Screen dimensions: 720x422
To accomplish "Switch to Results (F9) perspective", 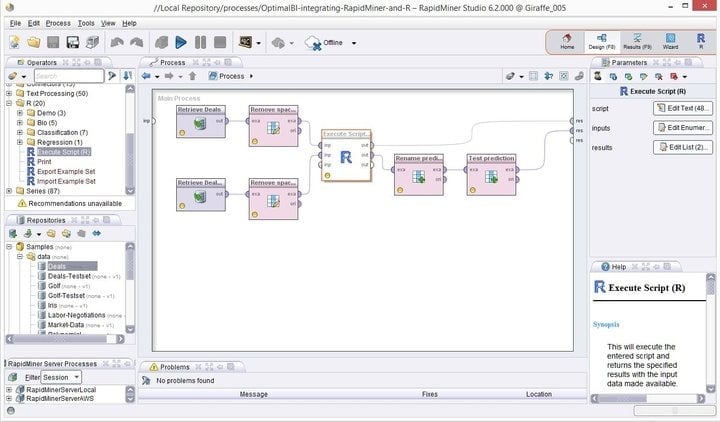I will [x=637, y=42].
